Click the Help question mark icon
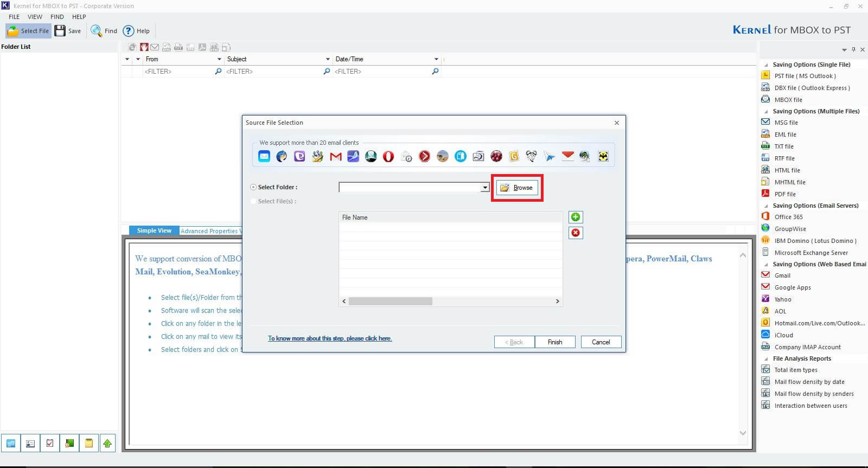 (x=129, y=31)
